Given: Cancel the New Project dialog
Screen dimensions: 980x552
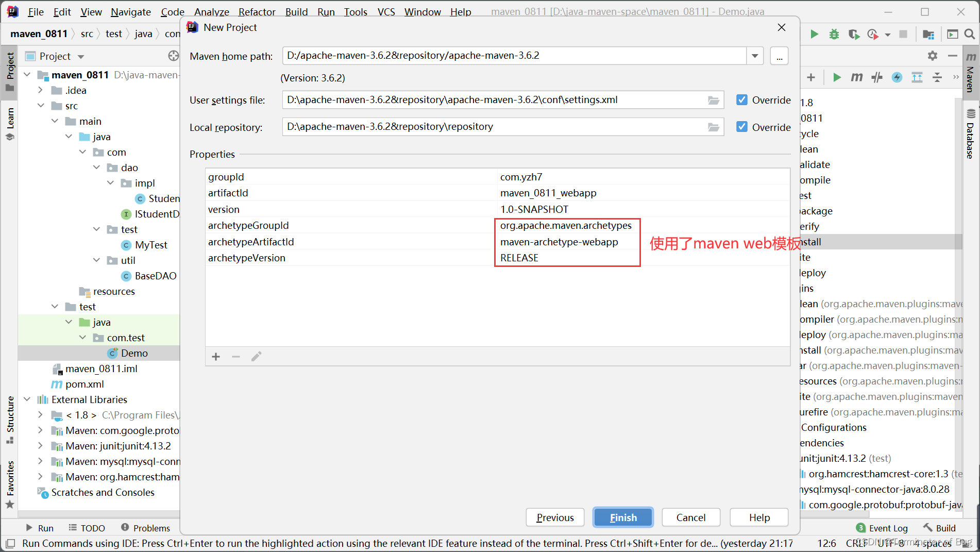Looking at the screenshot, I should pyautogui.click(x=690, y=517).
